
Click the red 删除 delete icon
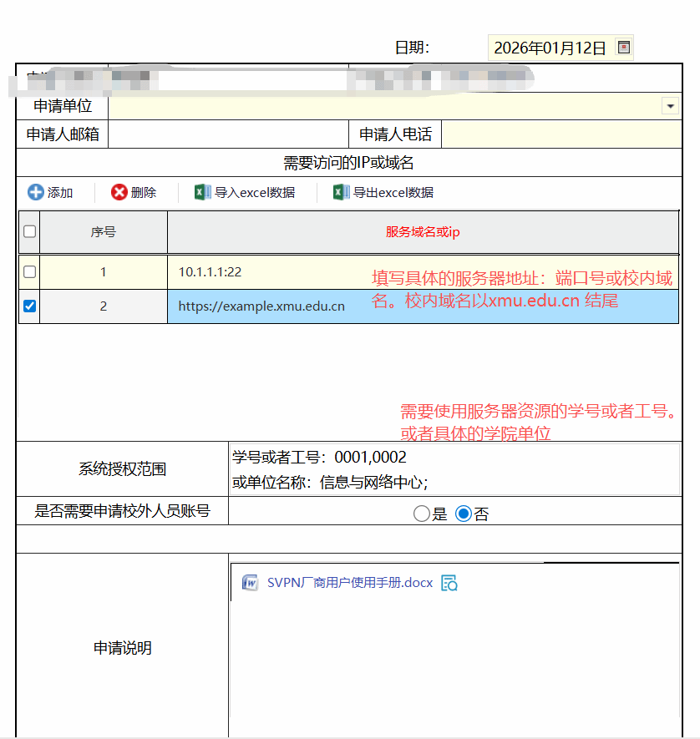click(119, 193)
